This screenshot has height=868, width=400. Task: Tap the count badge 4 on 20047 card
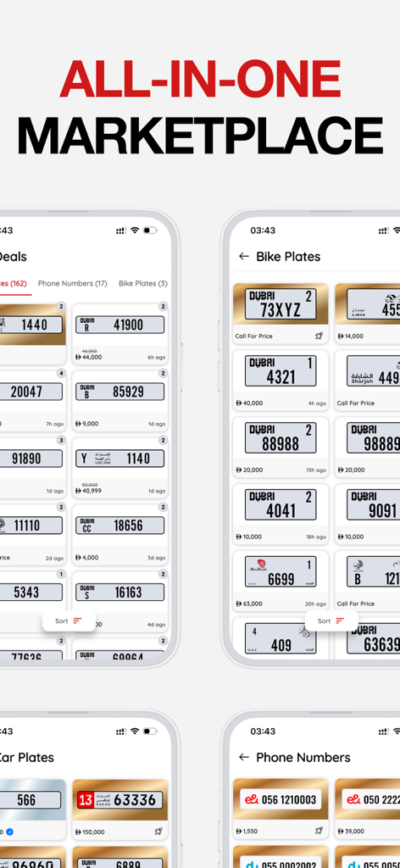point(61,373)
